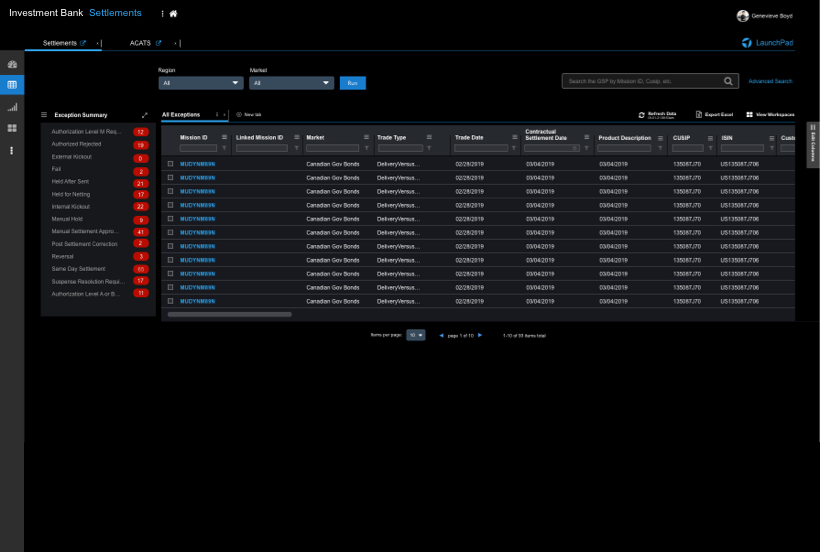Select the last row's checkbox in the table

pyautogui.click(x=171, y=300)
